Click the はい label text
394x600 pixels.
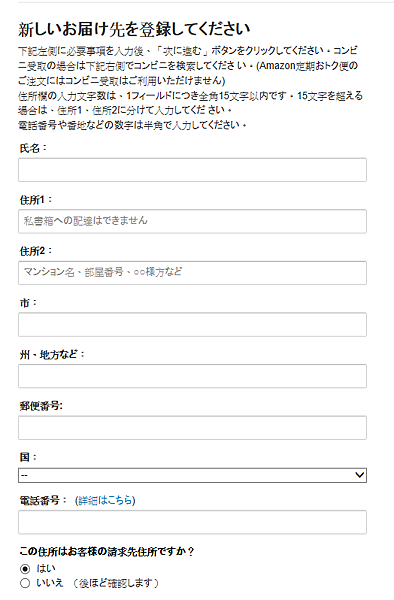coord(46,569)
